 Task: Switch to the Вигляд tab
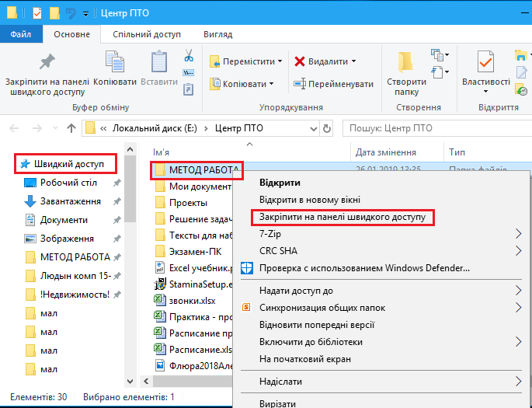click(x=217, y=34)
